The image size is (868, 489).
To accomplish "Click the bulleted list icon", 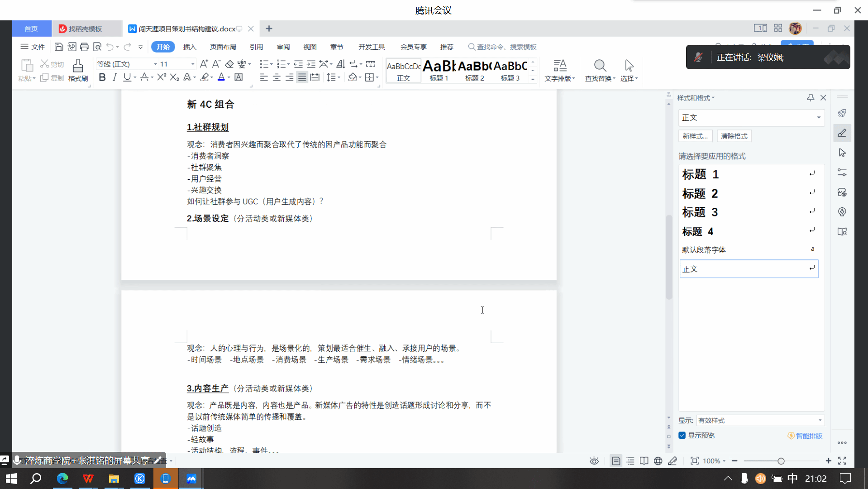I will (264, 64).
